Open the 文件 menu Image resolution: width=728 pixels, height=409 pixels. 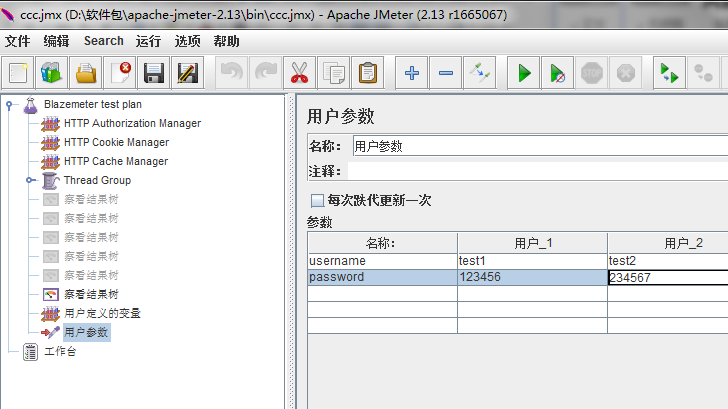[x=18, y=41]
